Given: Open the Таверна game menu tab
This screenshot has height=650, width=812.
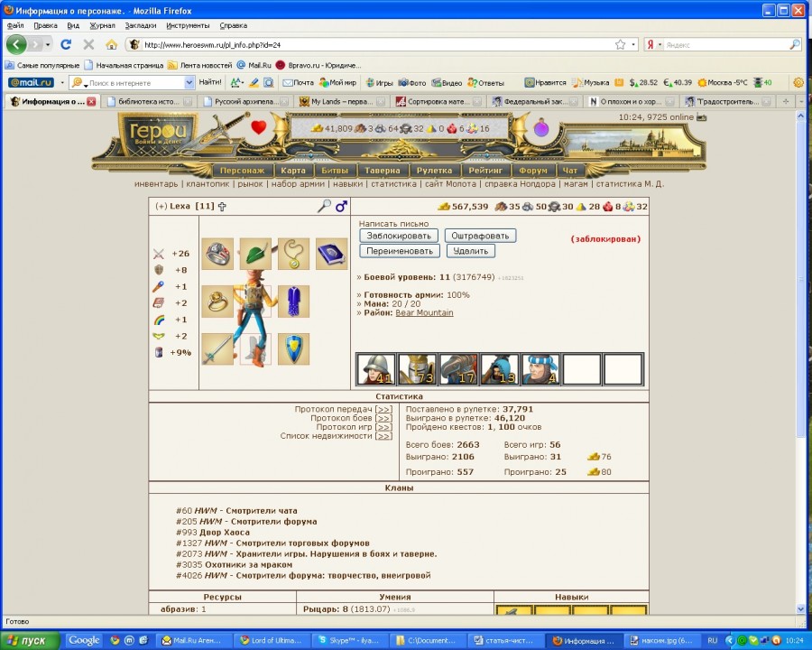Looking at the screenshot, I should (x=383, y=170).
